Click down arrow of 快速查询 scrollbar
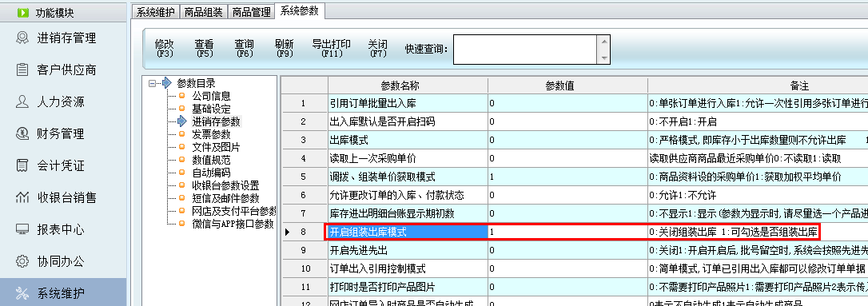Image resolution: width=868 pixels, height=306 pixels. click(x=604, y=58)
